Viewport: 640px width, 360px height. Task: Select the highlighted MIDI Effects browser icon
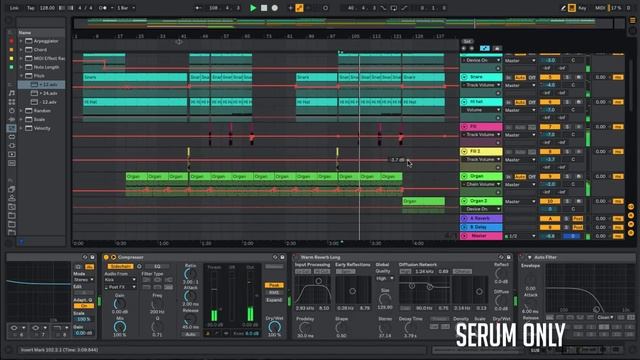click(x=11, y=128)
